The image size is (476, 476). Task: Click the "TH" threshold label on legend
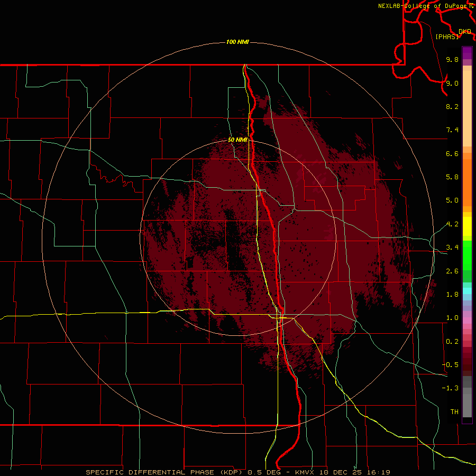454,412
